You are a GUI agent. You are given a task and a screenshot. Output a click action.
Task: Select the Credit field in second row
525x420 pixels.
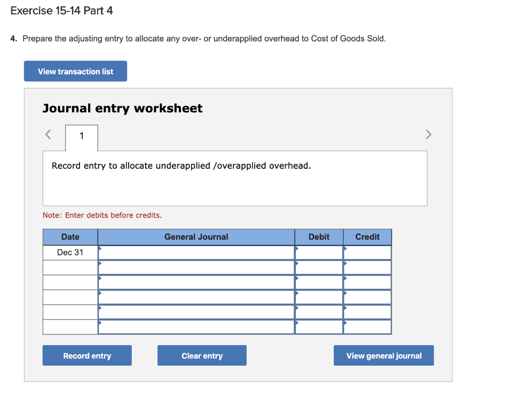coord(367,268)
